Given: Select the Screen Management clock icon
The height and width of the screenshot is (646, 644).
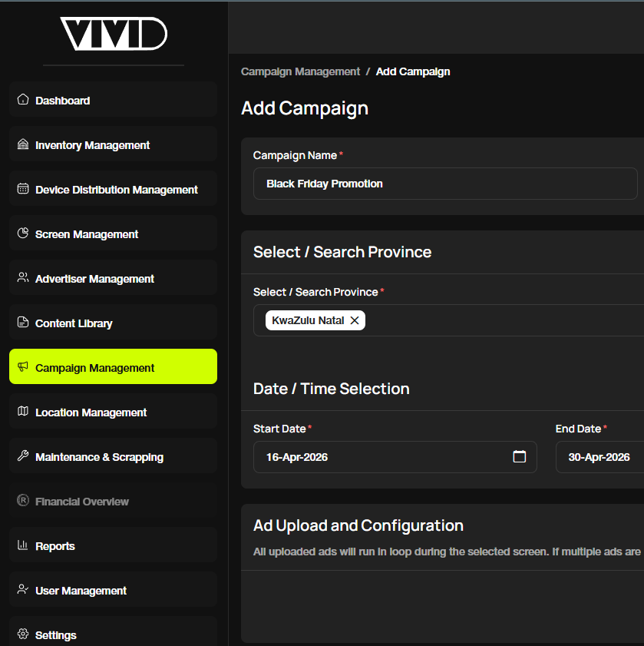Looking at the screenshot, I should tap(21, 234).
